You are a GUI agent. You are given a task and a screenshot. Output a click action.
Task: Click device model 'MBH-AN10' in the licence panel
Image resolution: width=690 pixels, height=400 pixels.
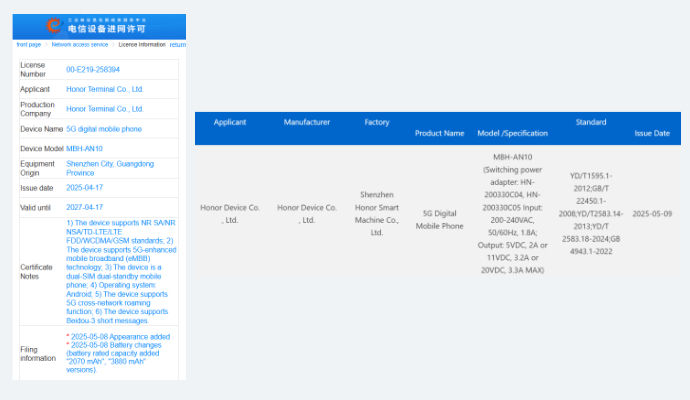pos(84,149)
